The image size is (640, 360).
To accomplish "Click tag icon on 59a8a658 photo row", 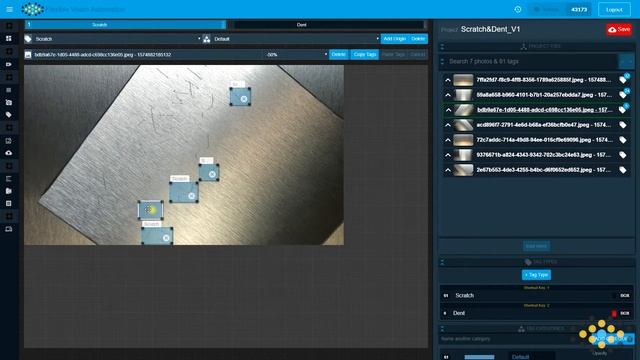I will (623, 95).
